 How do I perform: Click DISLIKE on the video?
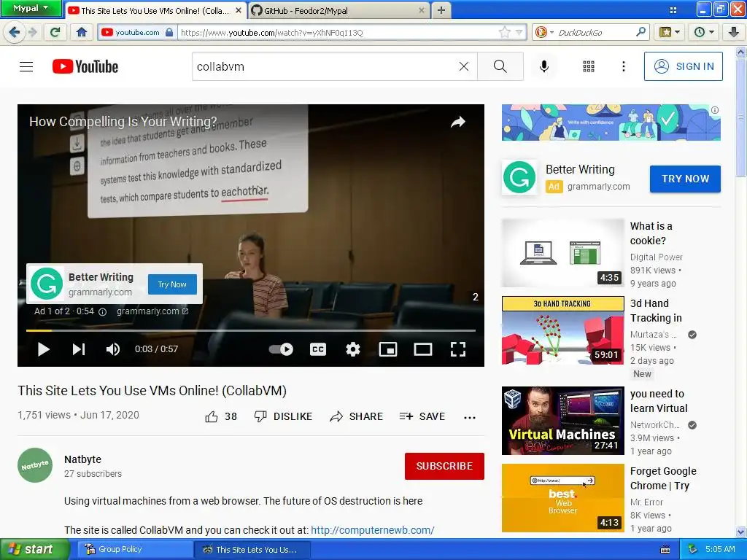[283, 416]
